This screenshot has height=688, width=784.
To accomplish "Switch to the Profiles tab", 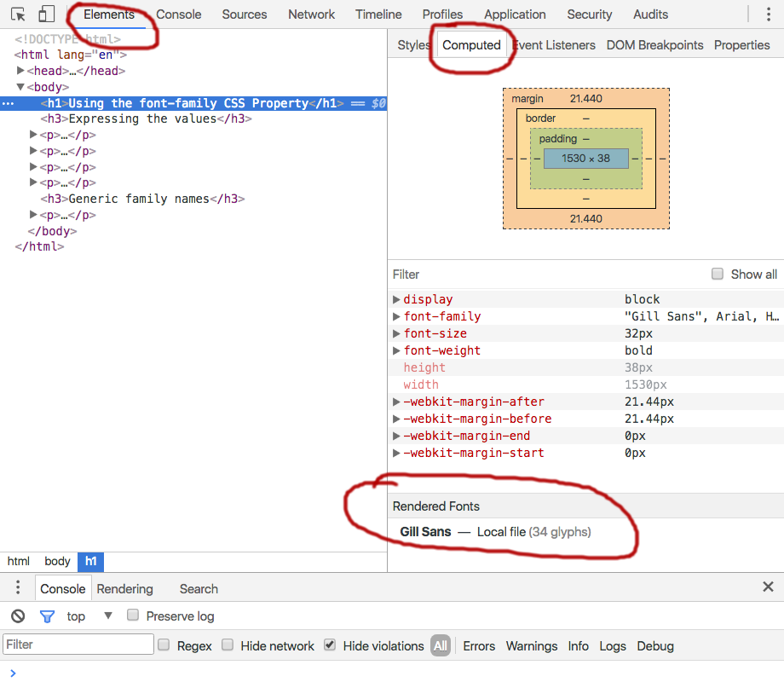I will [442, 14].
